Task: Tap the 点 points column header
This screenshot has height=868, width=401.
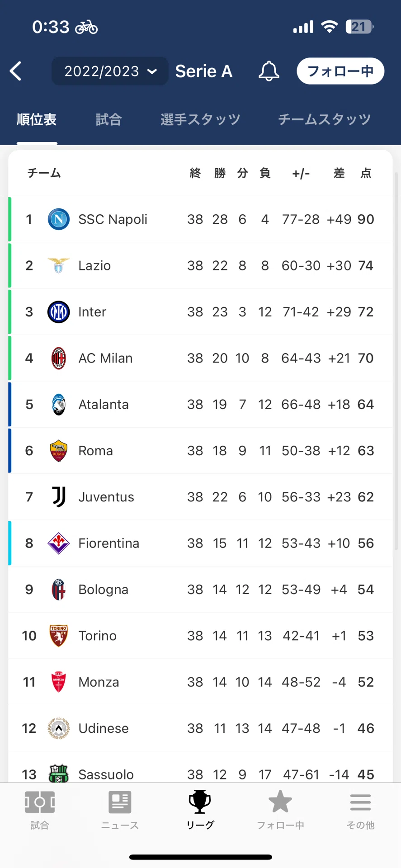Action: pyautogui.click(x=366, y=173)
